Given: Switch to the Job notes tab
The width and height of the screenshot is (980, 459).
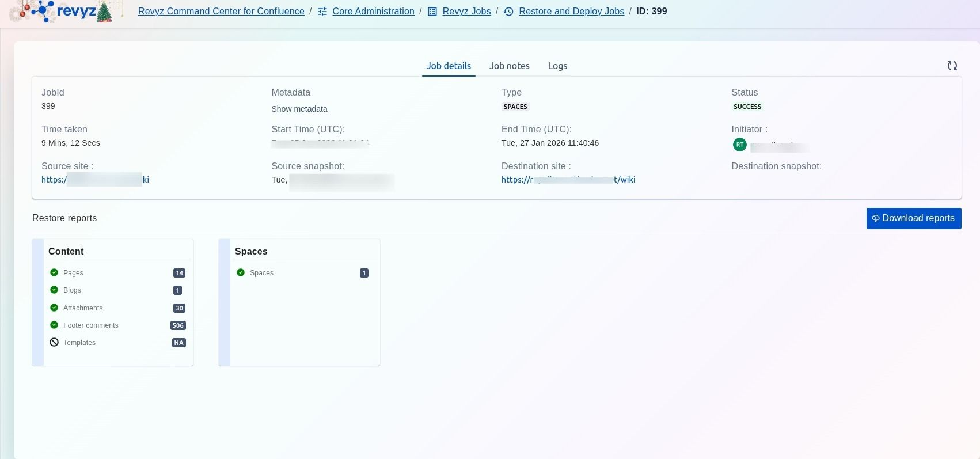Looking at the screenshot, I should point(509,66).
